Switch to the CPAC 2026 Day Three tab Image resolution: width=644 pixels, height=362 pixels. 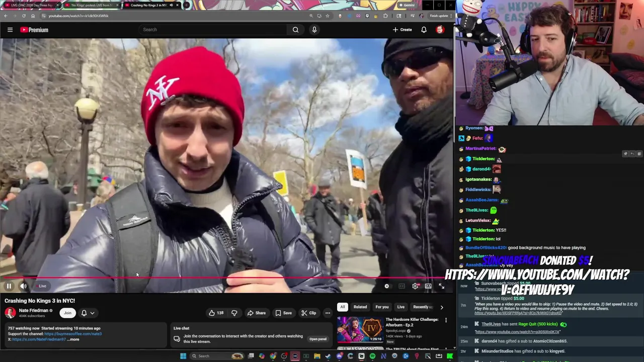point(31,5)
